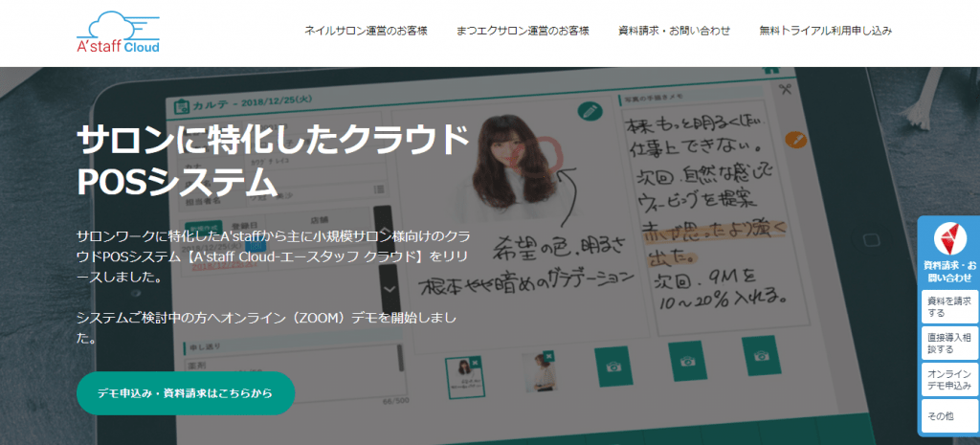The width and height of the screenshot is (980, 445).
Task: Click the A'staff Cloud logo
Action: pos(119,33)
